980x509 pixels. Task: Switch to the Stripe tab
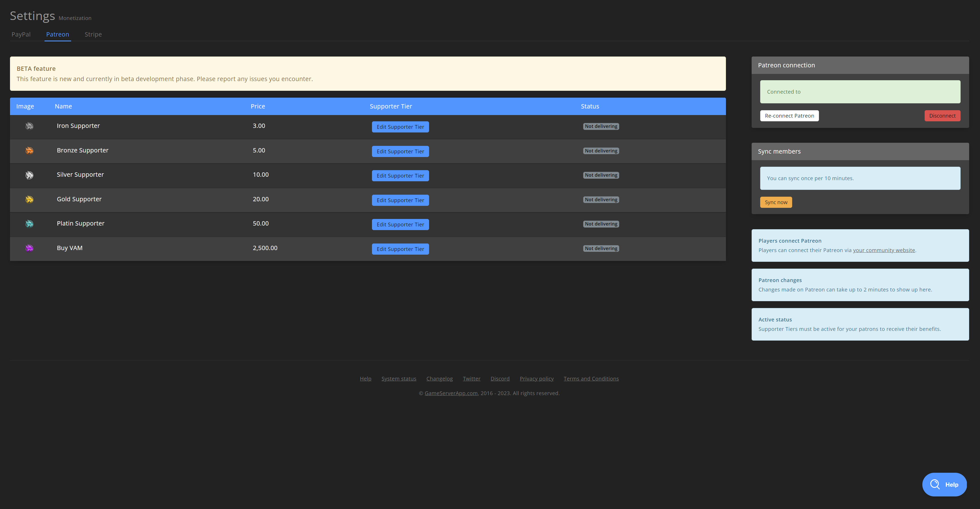[93, 34]
